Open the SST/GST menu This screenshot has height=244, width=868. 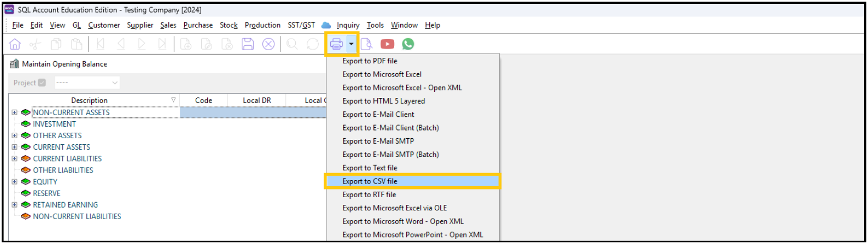301,25
